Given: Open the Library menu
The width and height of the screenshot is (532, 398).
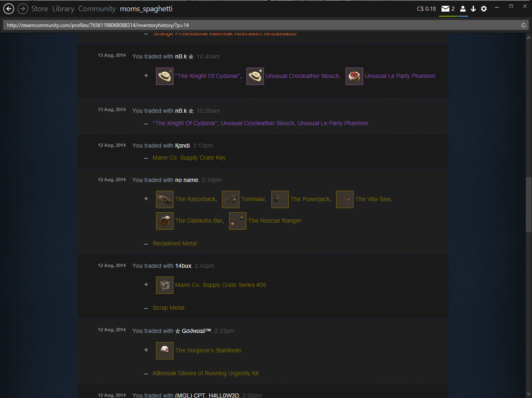Looking at the screenshot, I should coord(63,9).
